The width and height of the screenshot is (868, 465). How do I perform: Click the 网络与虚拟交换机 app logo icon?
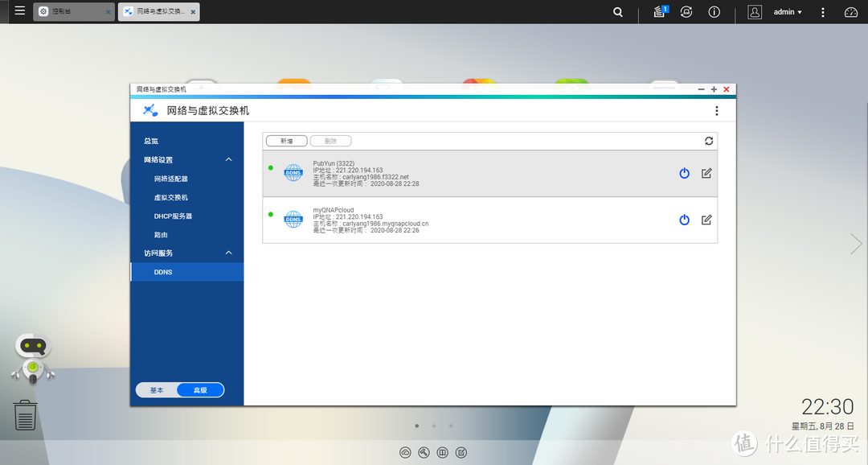150,110
